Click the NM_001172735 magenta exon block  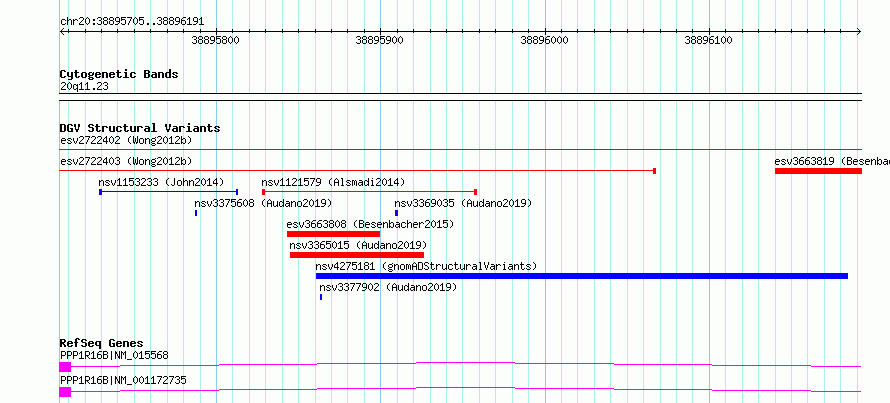[x=65, y=391]
